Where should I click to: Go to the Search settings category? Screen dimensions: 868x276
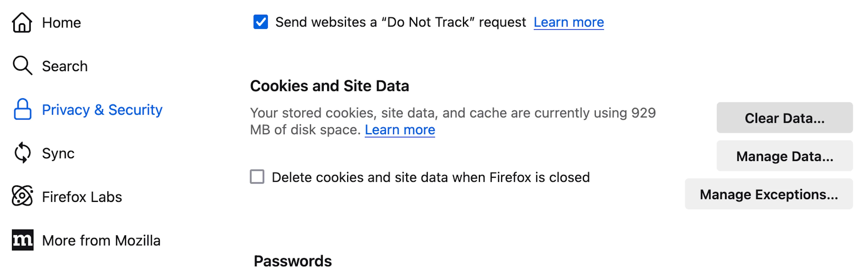coord(65,66)
